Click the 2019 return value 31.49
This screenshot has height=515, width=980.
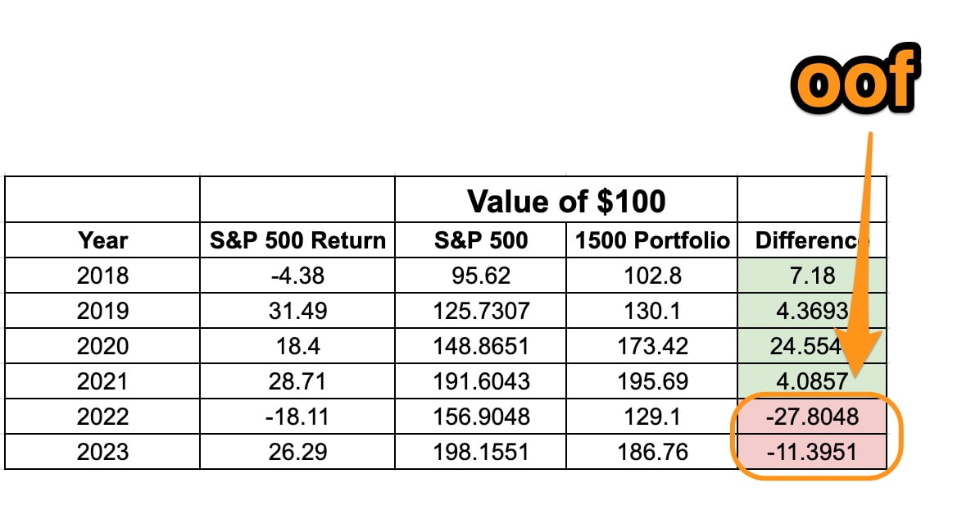pos(297,311)
